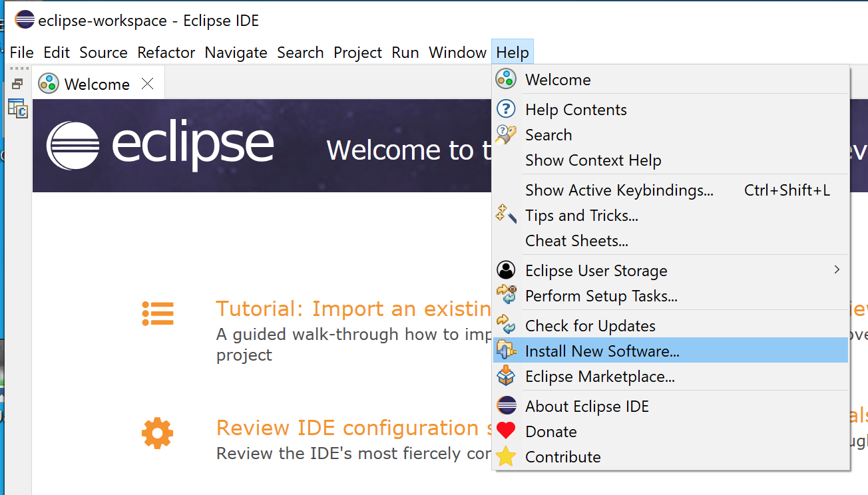Open the Navigate menu
This screenshot has width=868, height=495.
[x=236, y=53]
